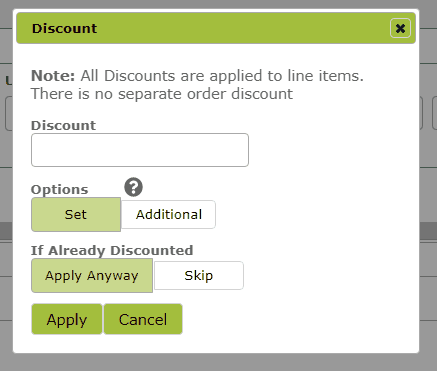Cancel the discount dialog

click(x=143, y=319)
